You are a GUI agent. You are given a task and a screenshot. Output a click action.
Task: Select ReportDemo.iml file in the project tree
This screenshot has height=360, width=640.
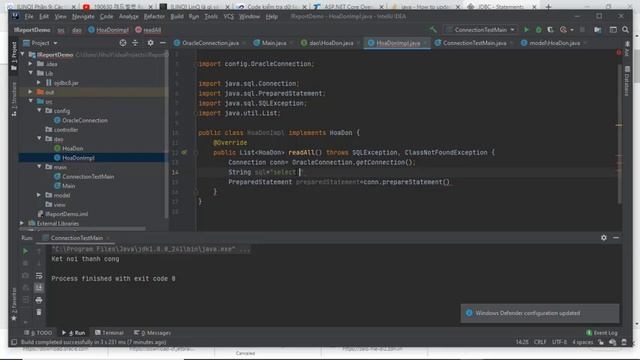click(67, 214)
